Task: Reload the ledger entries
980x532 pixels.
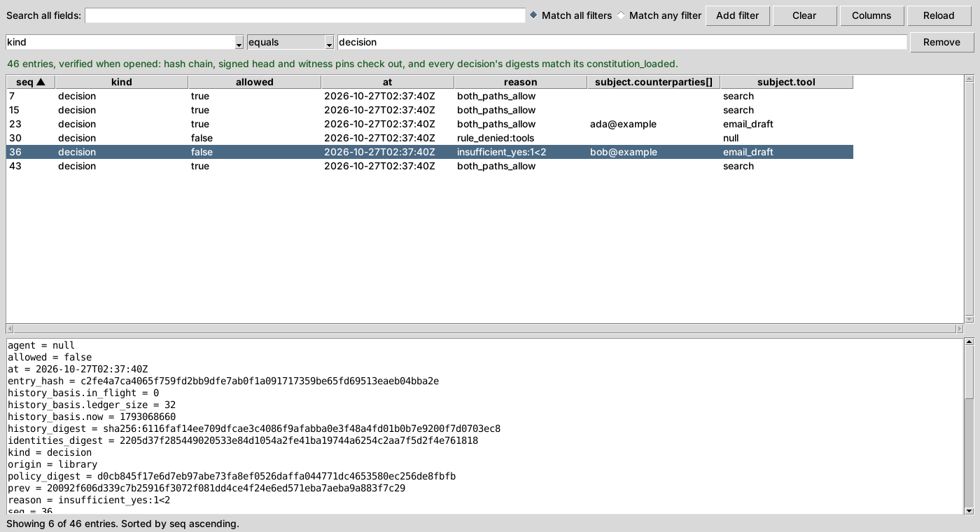Action: 939,15
